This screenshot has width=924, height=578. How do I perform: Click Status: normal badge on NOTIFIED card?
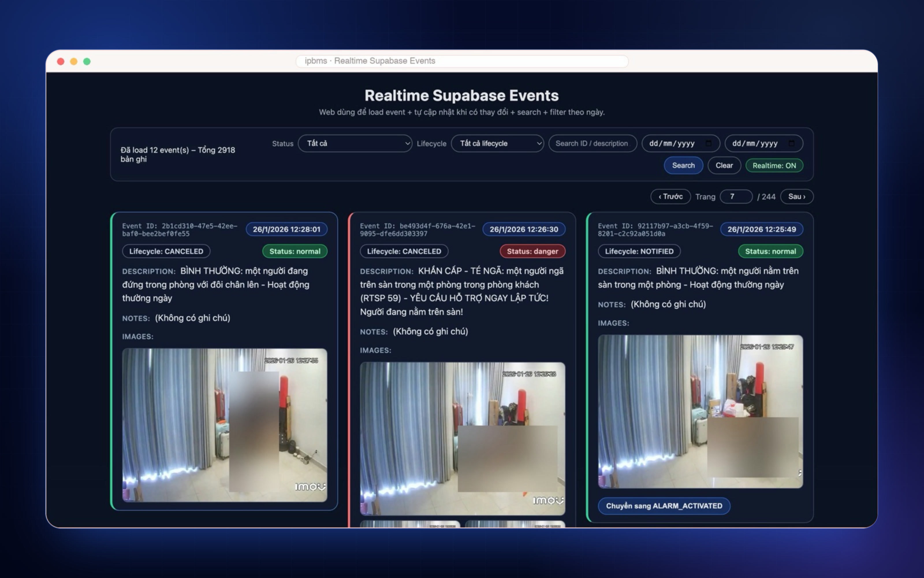tap(770, 251)
